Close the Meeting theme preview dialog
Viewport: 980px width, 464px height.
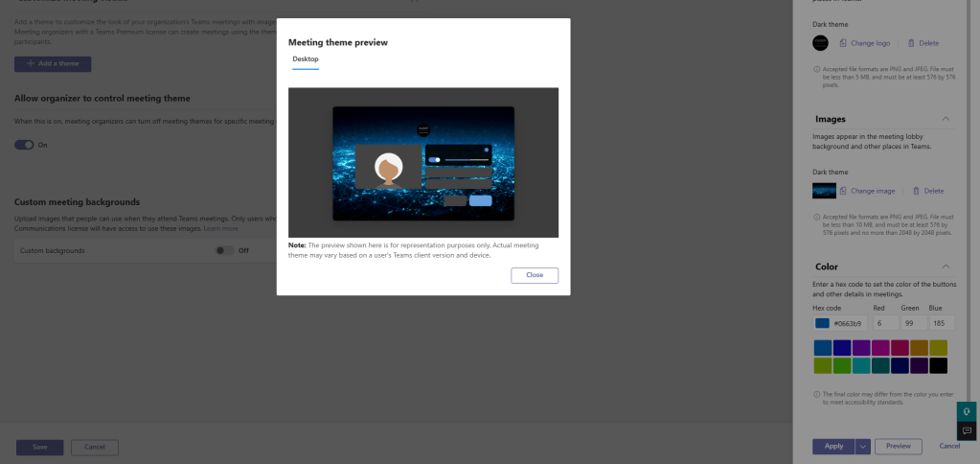[535, 275]
